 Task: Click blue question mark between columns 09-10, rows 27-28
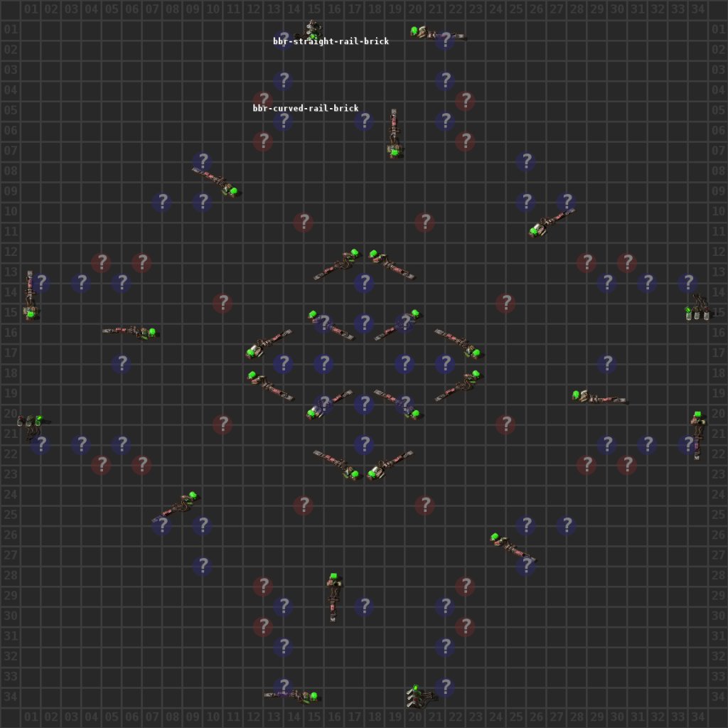point(203,565)
